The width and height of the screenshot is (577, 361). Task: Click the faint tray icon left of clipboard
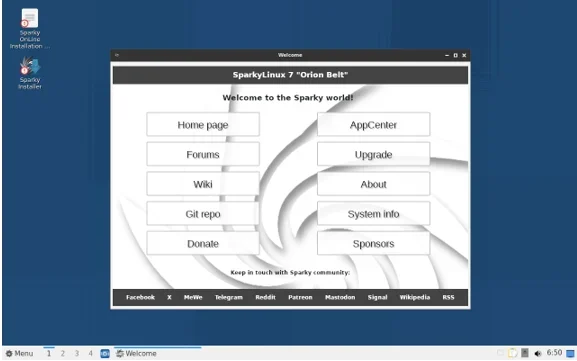(x=500, y=353)
